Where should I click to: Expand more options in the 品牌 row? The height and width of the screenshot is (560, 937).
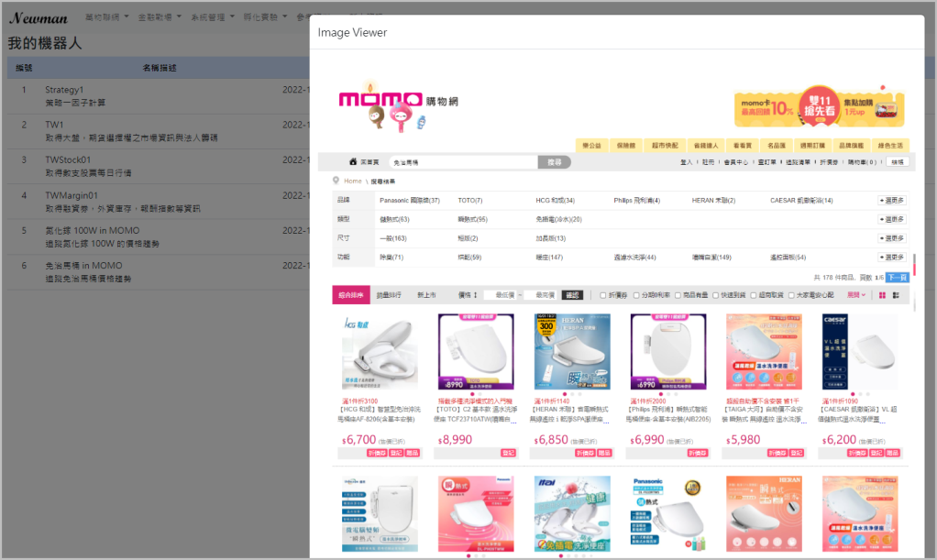pyautogui.click(x=892, y=200)
